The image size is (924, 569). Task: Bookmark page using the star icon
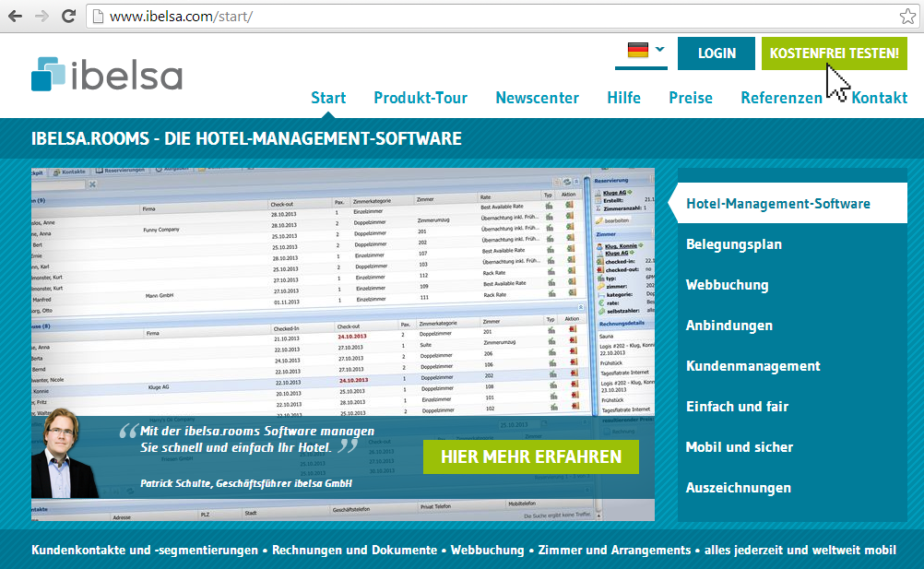pos(907,17)
